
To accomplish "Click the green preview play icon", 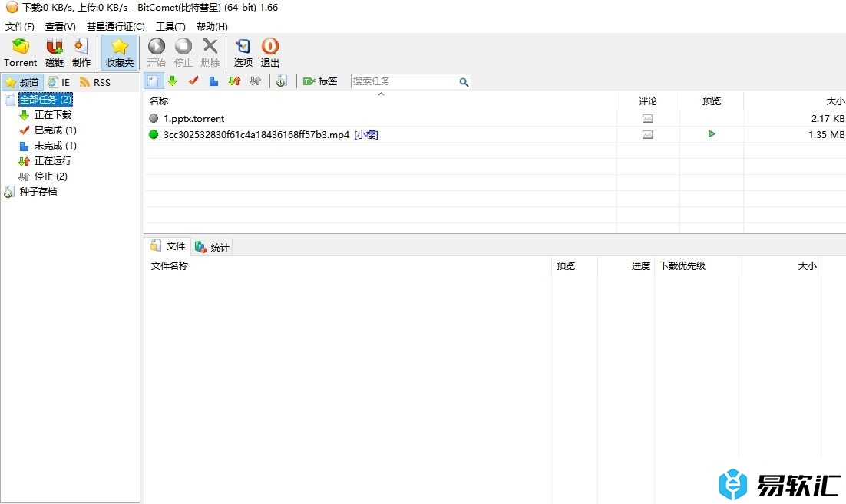I will tap(712, 133).
